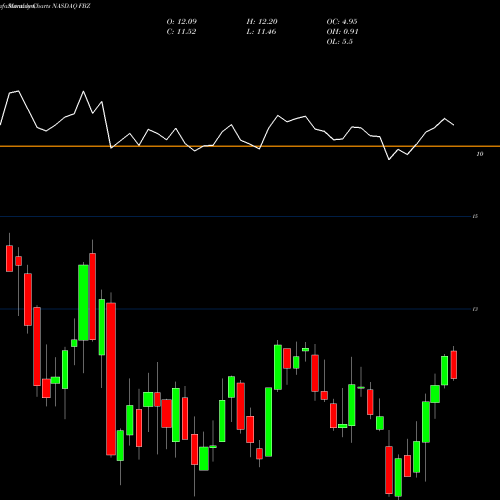Click the 'NASDAQ FBZ' chart title

(x=70, y=6)
